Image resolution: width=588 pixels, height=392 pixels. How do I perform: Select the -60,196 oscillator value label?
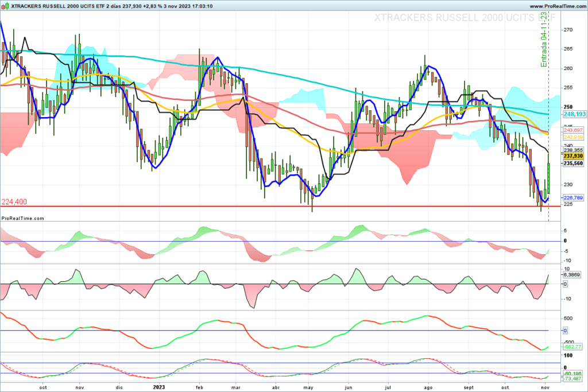(x=572, y=374)
